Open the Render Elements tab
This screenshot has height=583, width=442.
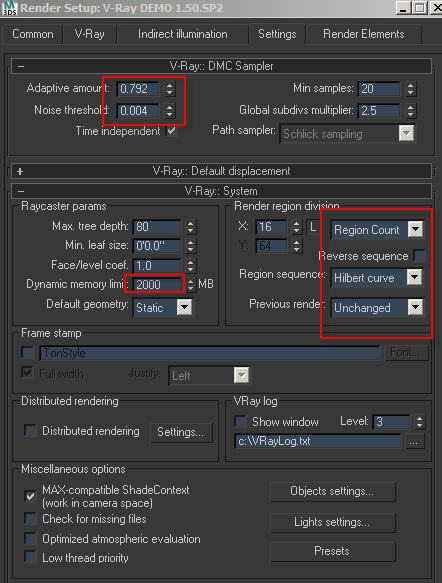364,34
